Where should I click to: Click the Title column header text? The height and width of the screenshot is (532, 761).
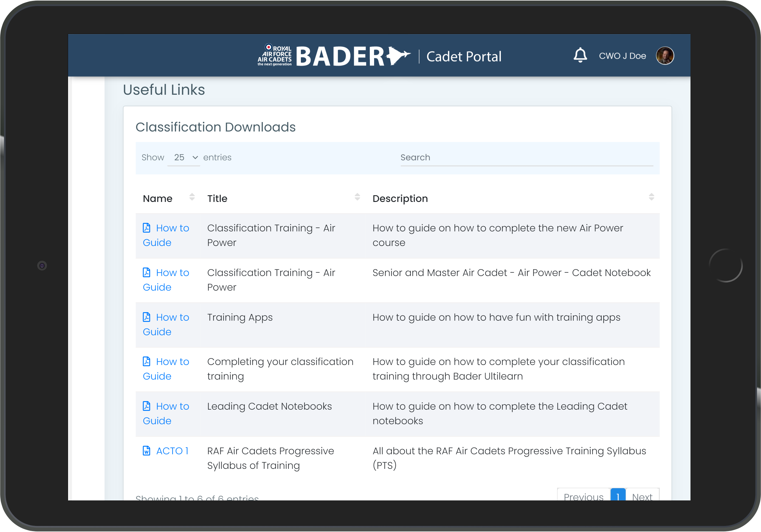(x=217, y=198)
